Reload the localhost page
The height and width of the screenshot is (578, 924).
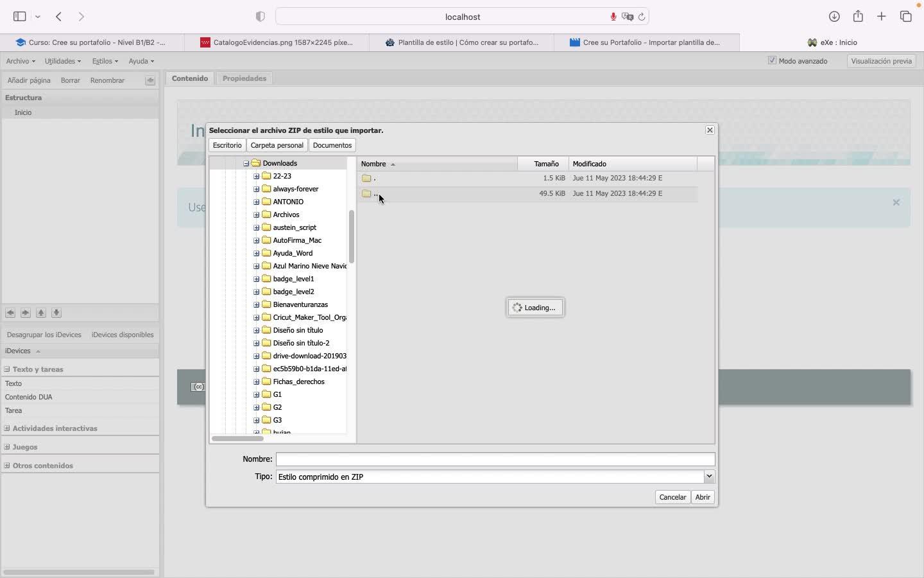[642, 17]
